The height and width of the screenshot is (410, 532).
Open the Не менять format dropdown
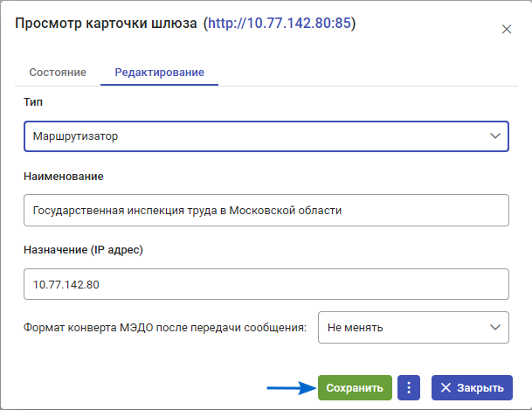[x=413, y=328]
